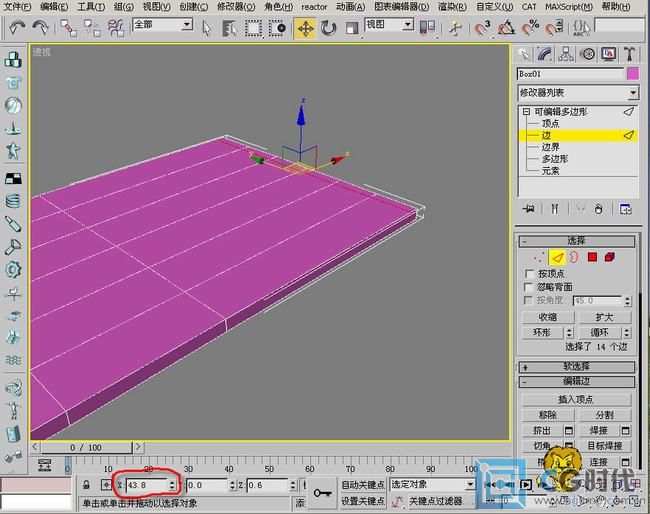Click the 循环 button
Screen dimensions: 650x514
(599, 332)
